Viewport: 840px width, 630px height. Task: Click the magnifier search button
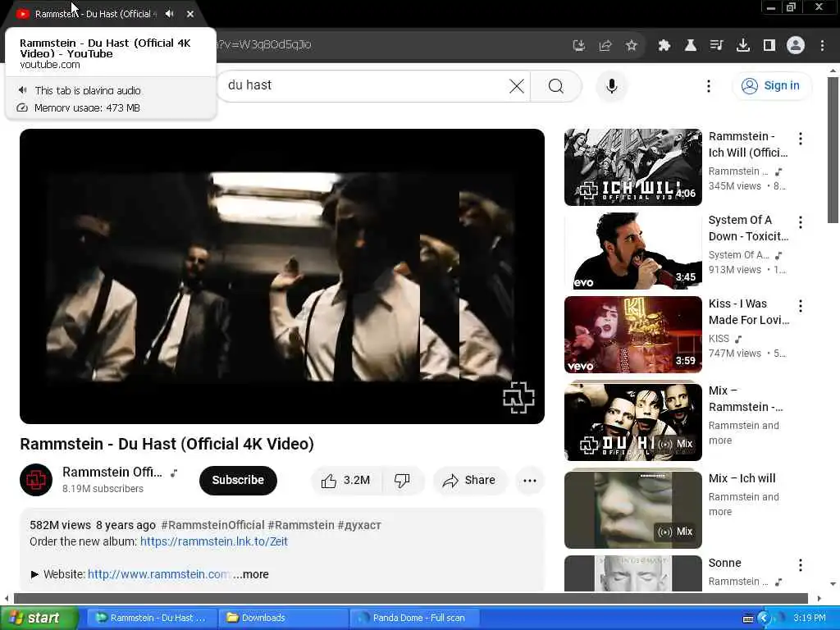click(x=556, y=85)
